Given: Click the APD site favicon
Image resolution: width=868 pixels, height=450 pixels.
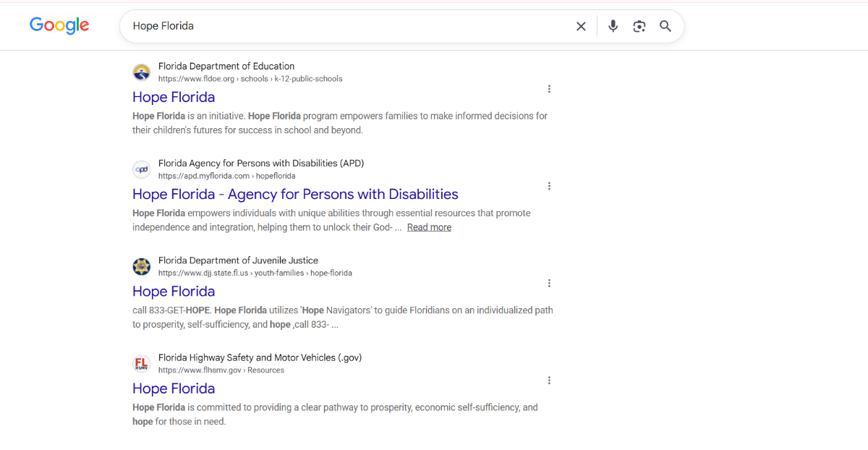Looking at the screenshot, I should pyautogui.click(x=142, y=169).
